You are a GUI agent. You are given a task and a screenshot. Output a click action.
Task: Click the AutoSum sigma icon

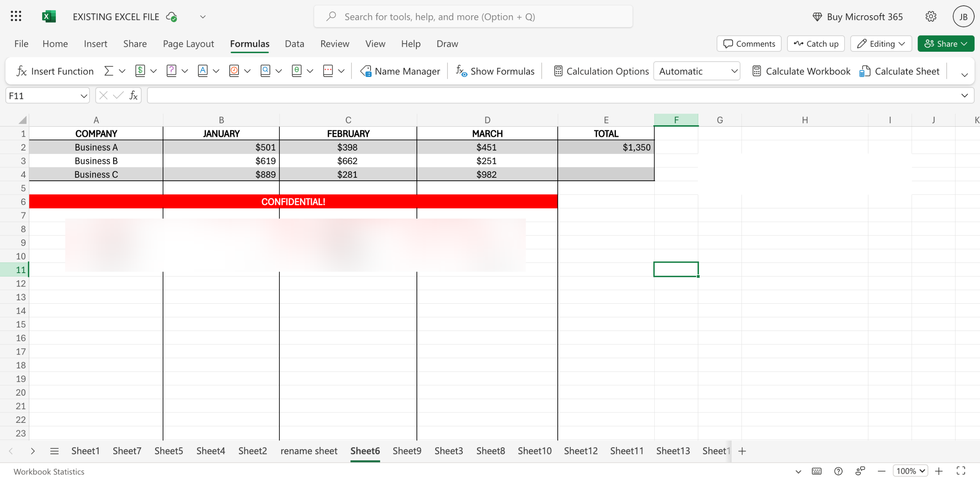point(109,71)
